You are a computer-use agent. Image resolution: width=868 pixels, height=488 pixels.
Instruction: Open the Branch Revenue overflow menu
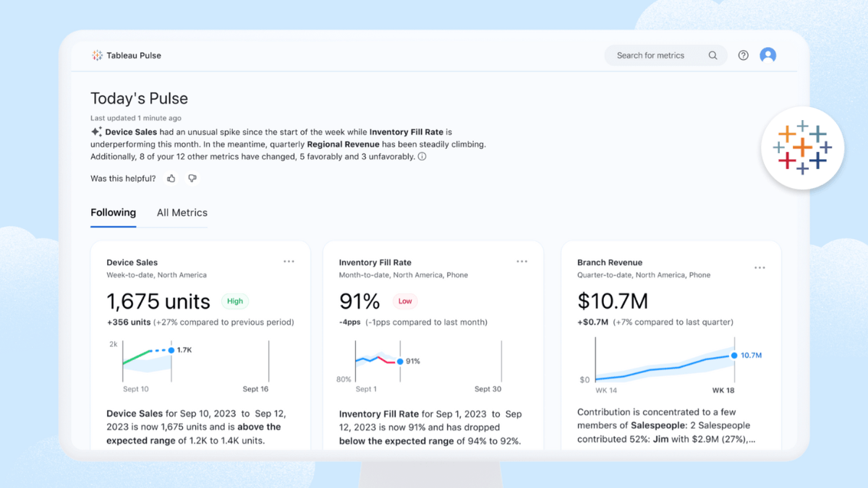click(759, 267)
